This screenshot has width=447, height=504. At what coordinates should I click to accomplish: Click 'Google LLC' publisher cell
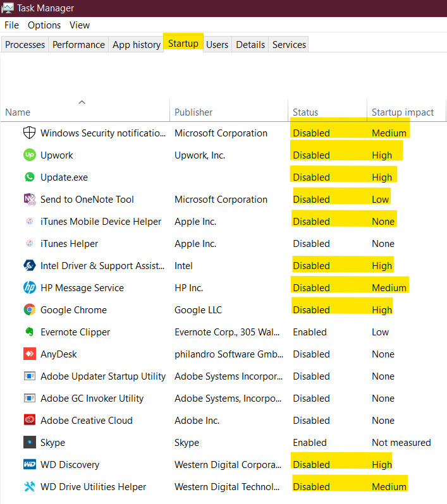click(198, 310)
